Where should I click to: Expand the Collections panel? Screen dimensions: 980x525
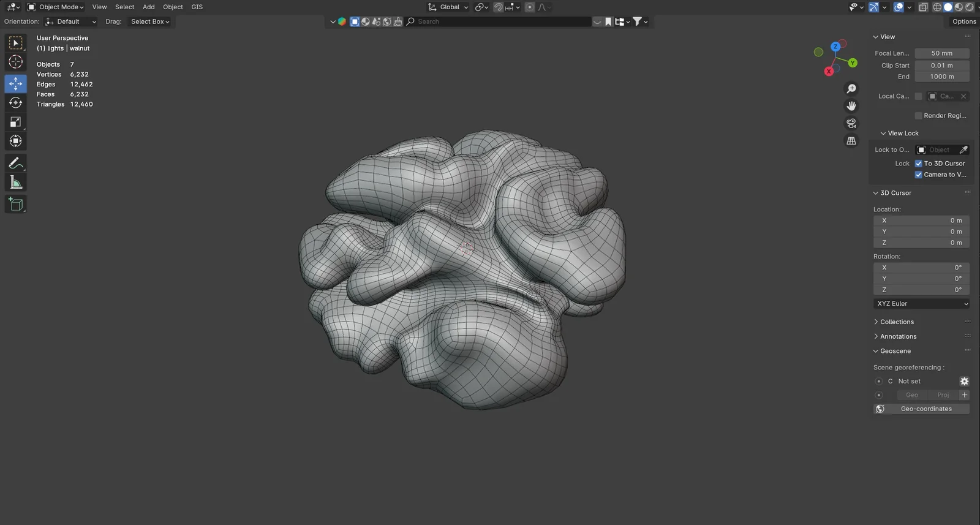click(x=897, y=322)
